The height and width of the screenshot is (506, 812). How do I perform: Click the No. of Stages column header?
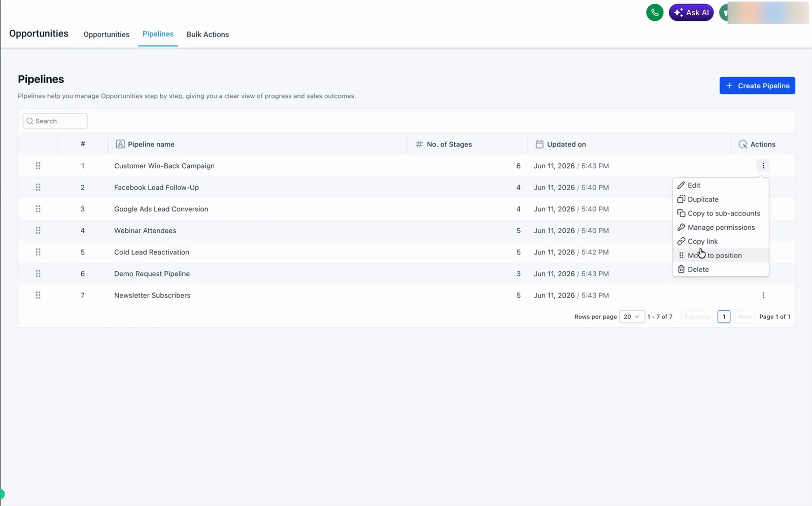pos(467,144)
